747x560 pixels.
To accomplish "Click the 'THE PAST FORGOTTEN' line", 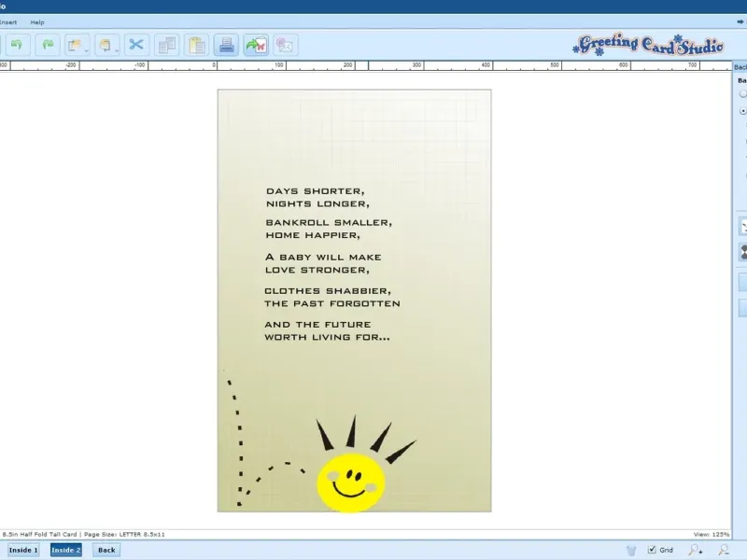I will point(332,304).
